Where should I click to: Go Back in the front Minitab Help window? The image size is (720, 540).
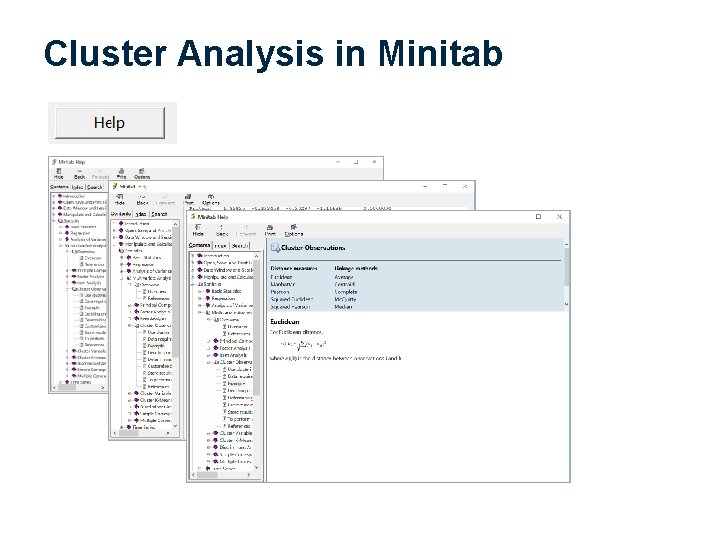click(x=222, y=230)
